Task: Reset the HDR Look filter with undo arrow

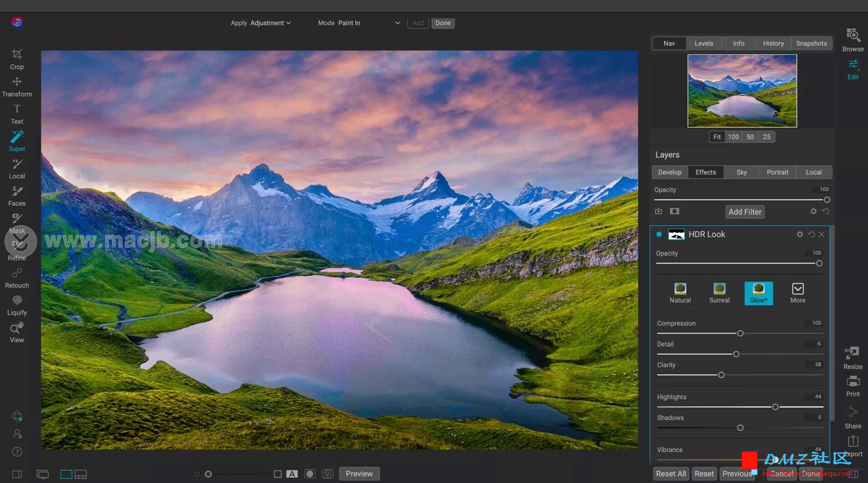Action: click(811, 234)
